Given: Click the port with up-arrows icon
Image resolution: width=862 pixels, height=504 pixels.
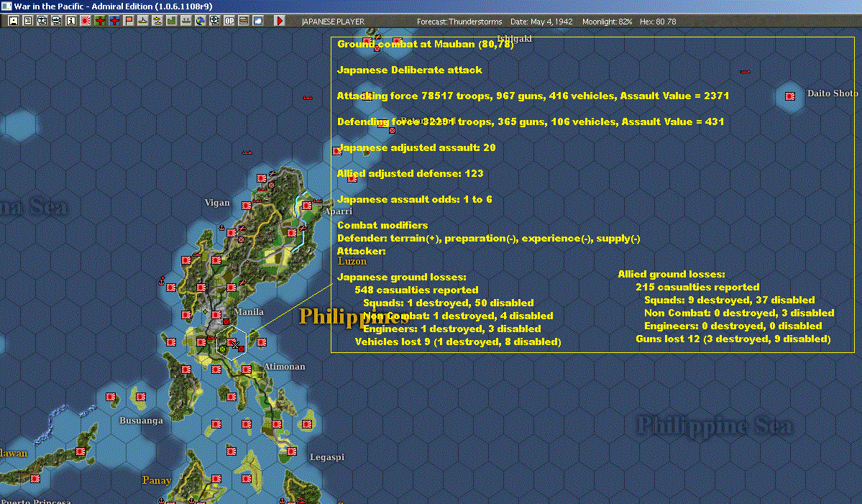Looking at the screenshot, I should coord(185,21).
